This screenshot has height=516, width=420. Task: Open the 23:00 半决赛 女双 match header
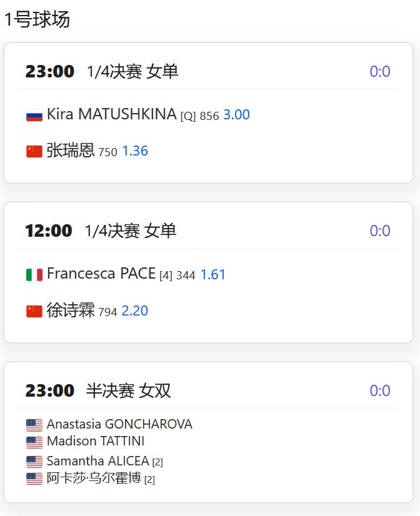98,391
